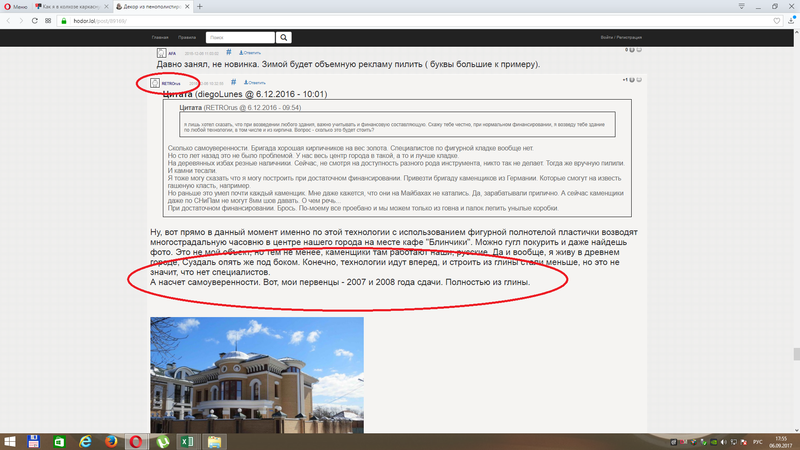Viewport: 800px width, 450px height.
Task: Upvote AFA's comment
Action: tap(632, 50)
